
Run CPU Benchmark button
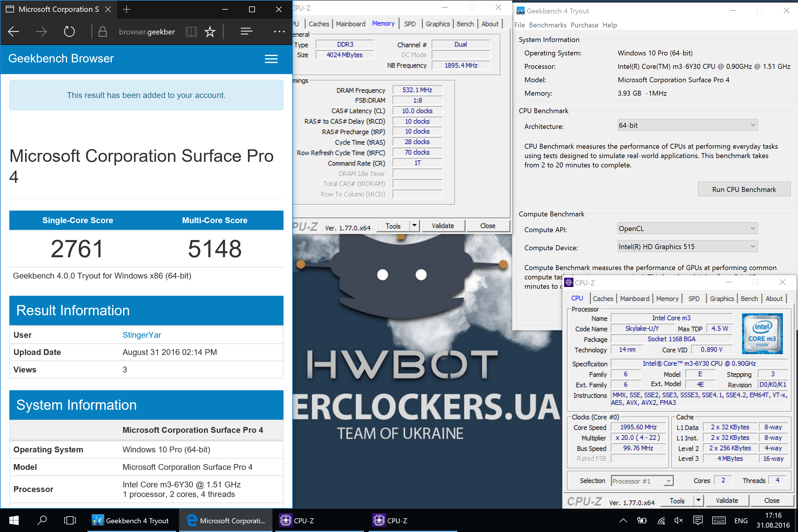click(744, 189)
